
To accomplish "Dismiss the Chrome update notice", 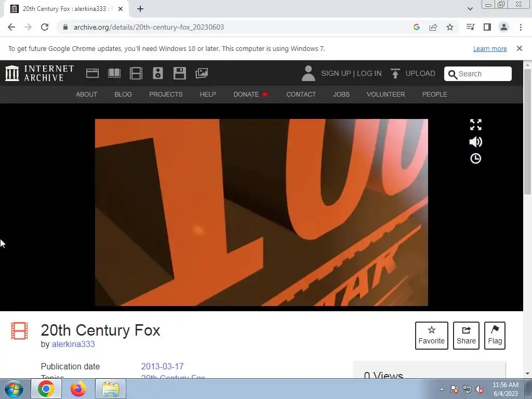I will tap(520, 48).
